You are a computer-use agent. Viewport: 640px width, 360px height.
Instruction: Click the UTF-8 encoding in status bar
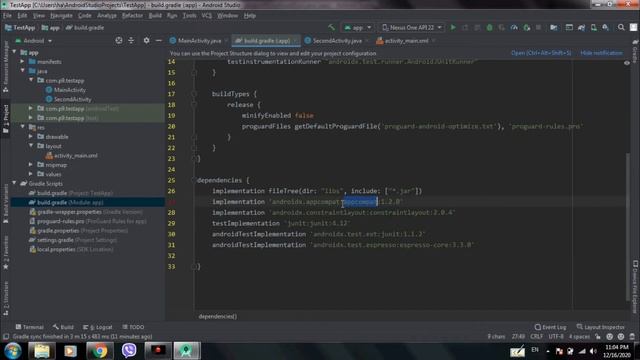[x=556, y=337]
